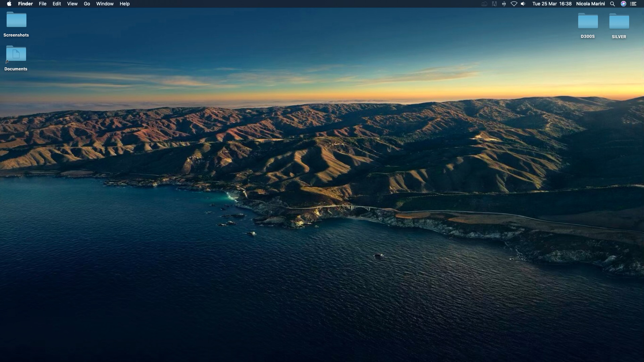Open the Nicola Marini user menu
The image size is (644, 362).
pyautogui.click(x=590, y=4)
